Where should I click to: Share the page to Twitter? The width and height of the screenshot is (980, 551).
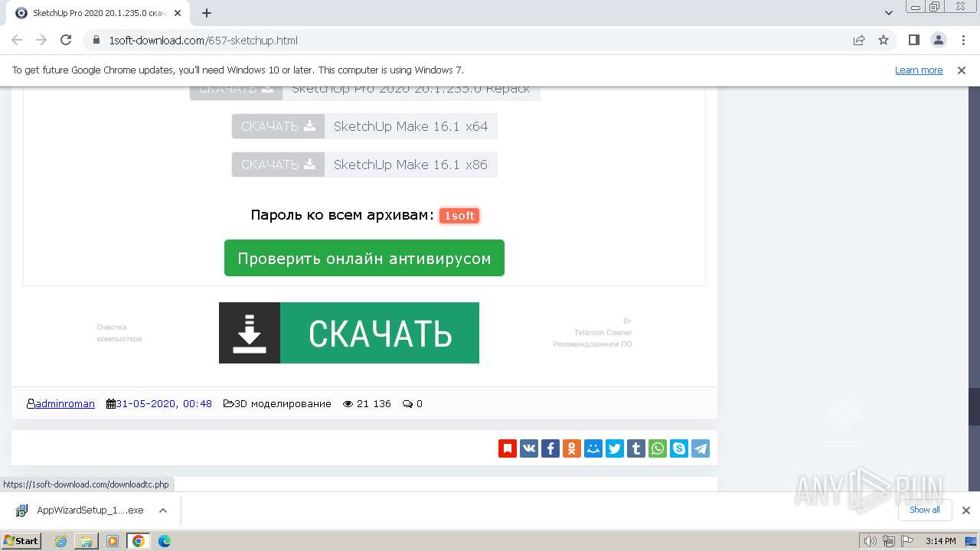pos(615,448)
